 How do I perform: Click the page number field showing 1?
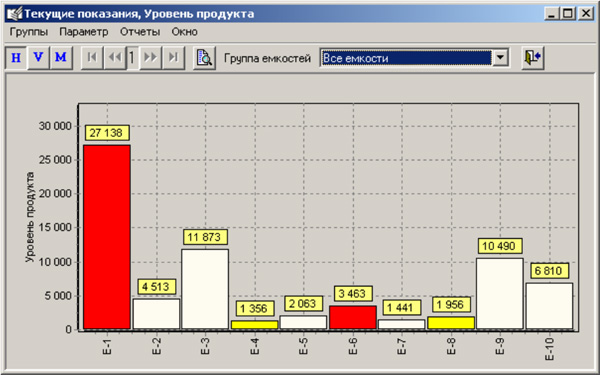tap(132, 57)
